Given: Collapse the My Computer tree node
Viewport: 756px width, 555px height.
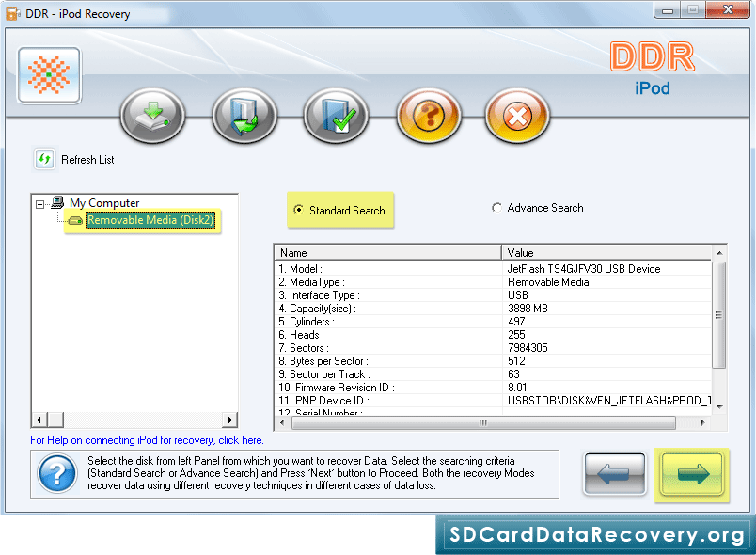Looking at the screenshot, I should click(x=40, y=204).
